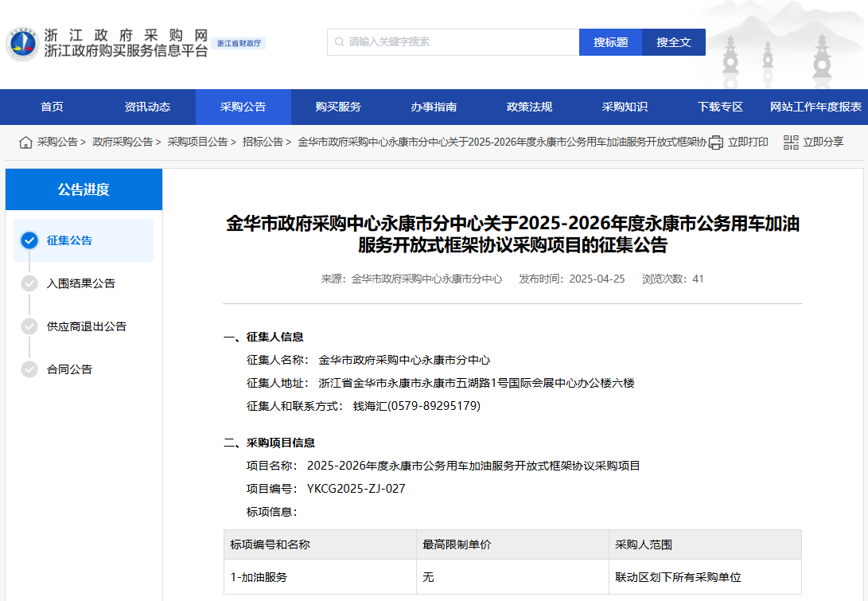Click the magnifier icon in search box
Image resolution: width=868 pixels, height=601 pixels.
point(340,42)
